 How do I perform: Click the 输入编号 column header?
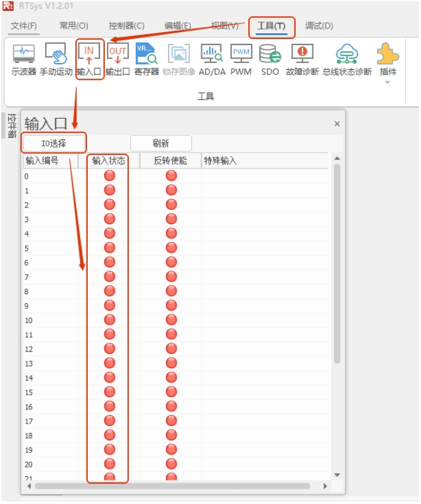[x=51, y=161]
